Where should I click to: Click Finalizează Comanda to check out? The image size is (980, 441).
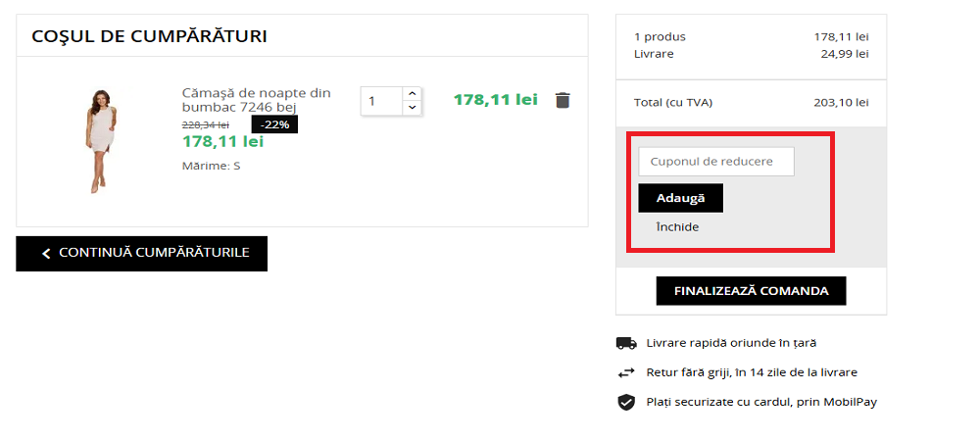pyautogui.click(x=751, y=291)
